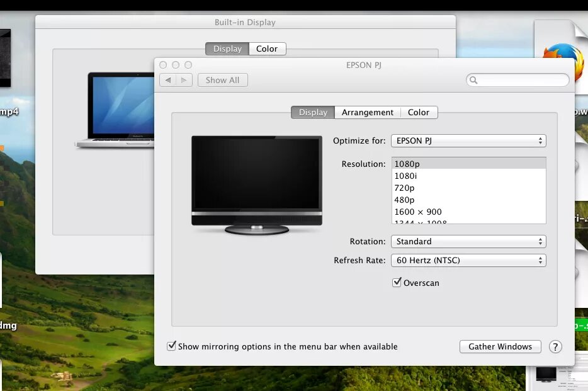Switch to the Arrangement tab
588x391 pixels.
[368, 113]
